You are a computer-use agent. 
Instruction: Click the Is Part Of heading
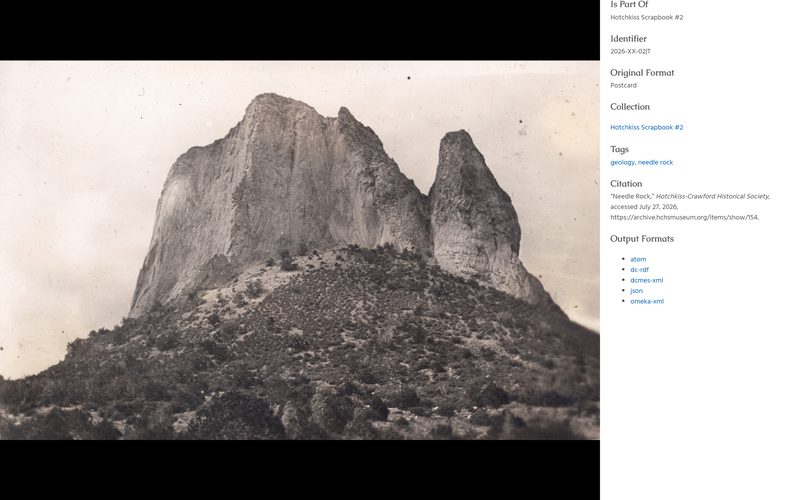pyautogui.click(x=629, y=5)
